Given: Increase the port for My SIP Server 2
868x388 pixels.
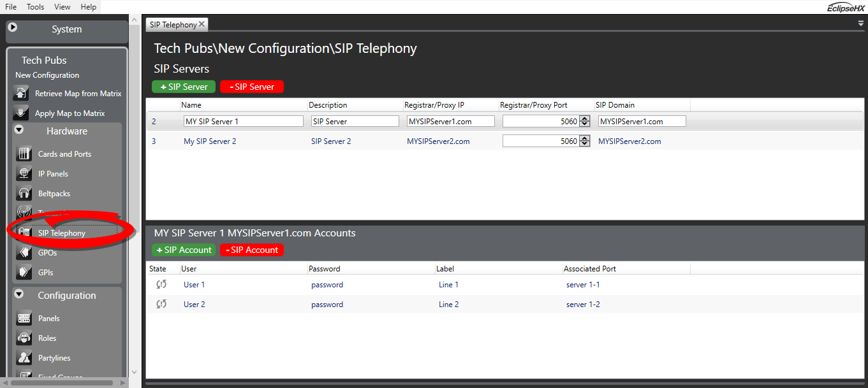Looking at the screenshot, I should tap(585, 138).
